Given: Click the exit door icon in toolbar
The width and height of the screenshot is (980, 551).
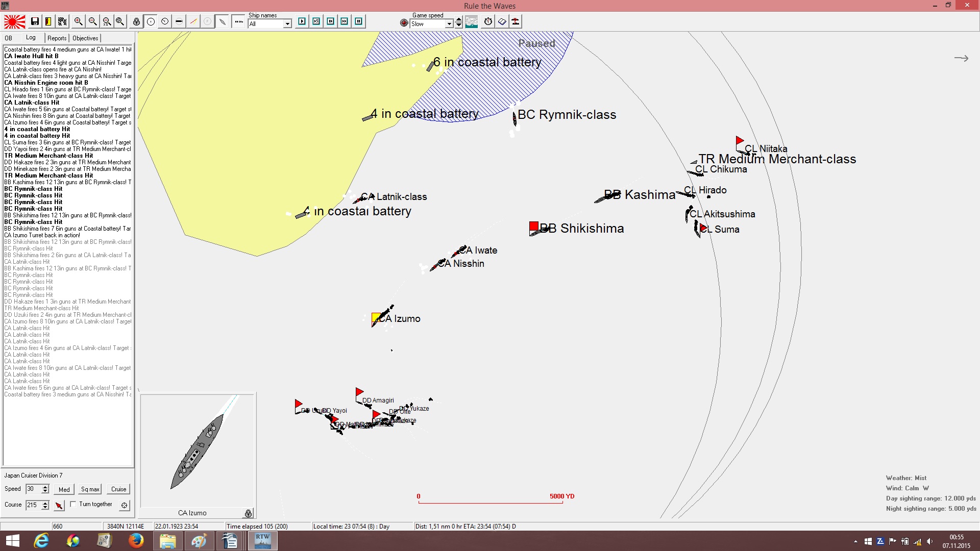Looking at the screenshot, I should point(48,21).
